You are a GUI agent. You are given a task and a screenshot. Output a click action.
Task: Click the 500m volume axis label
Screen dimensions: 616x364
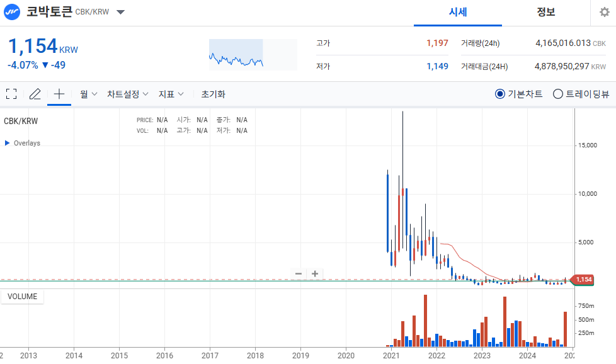click(x=586, y=320)
